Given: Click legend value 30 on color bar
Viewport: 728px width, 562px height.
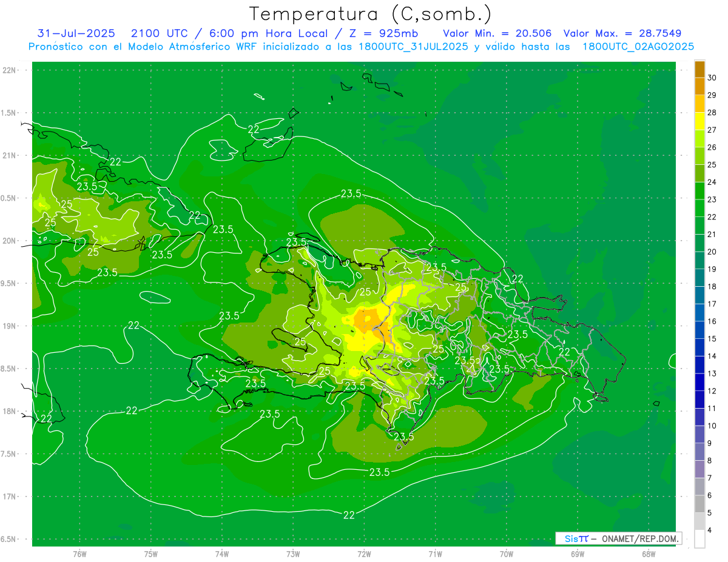Looking at the screenshot, I should (x=712, y=78).
